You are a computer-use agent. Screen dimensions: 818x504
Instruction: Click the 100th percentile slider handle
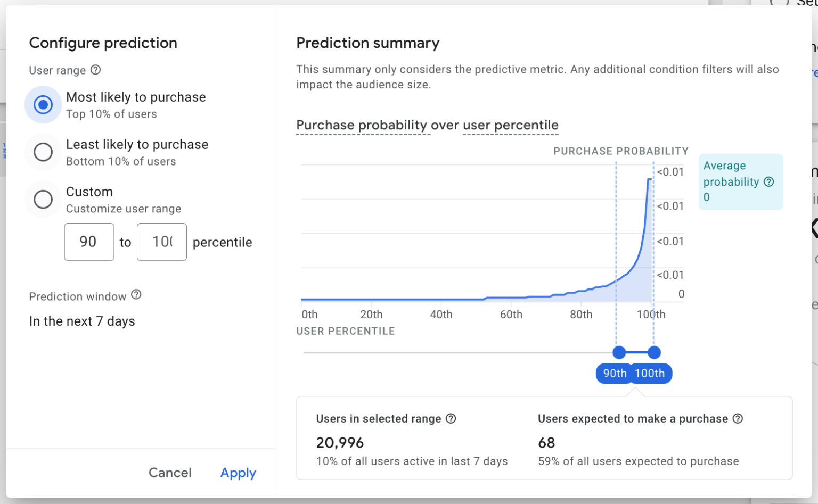(x=653, y=352)
